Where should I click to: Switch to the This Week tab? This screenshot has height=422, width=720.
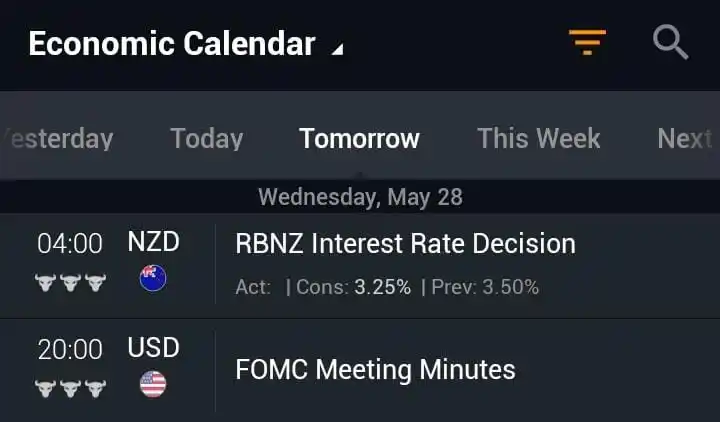tap(539, 138)
